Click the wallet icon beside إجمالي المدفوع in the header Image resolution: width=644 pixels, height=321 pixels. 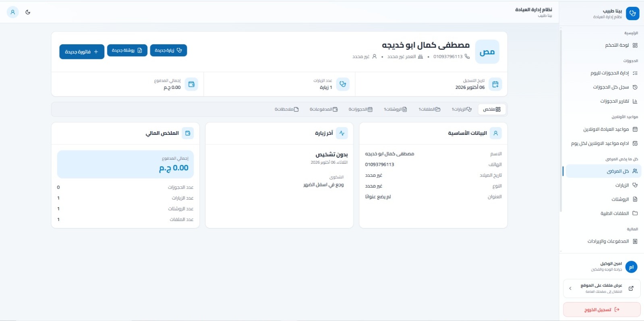point(191,84)
